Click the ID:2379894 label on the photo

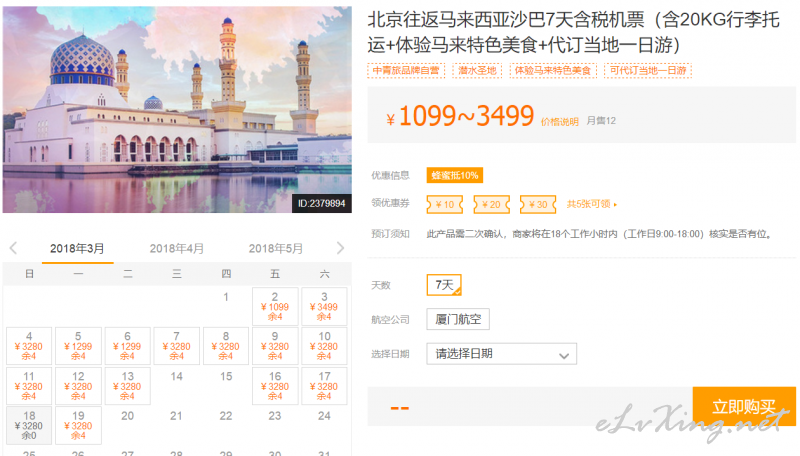(x=322, y=204)
